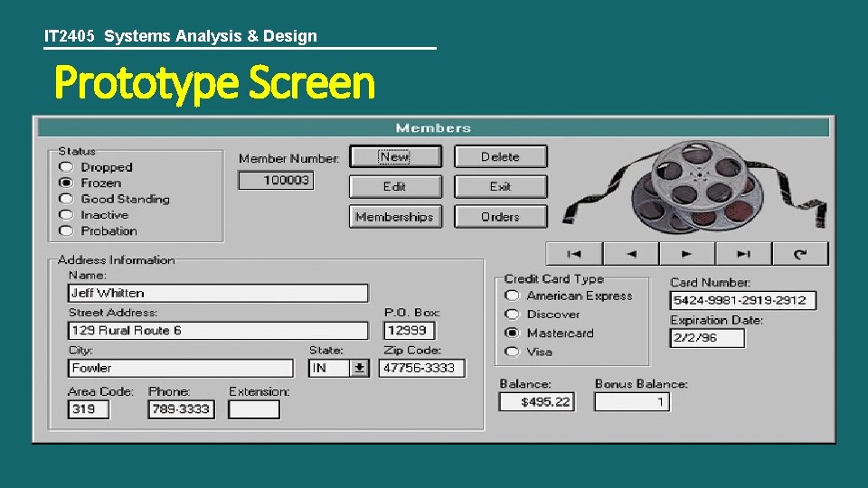Click the film reel image
The image size is (868, 488).
coord(695,187)
